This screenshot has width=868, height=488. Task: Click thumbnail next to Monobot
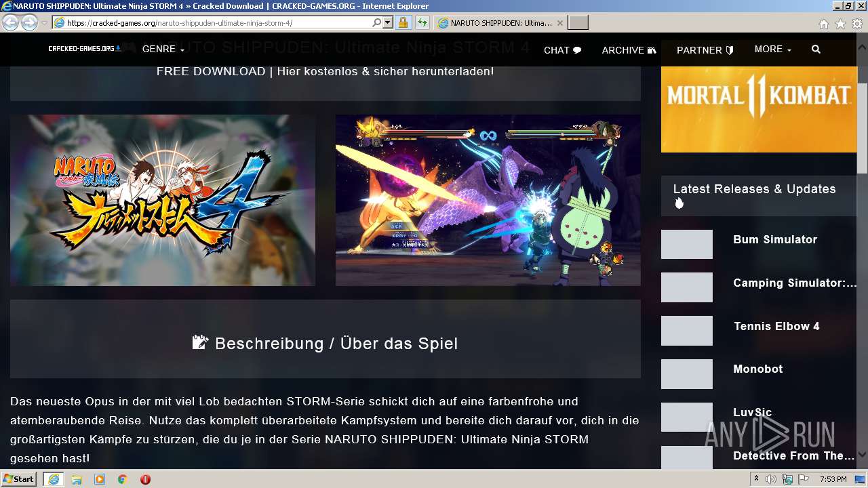tap(687, 374)
